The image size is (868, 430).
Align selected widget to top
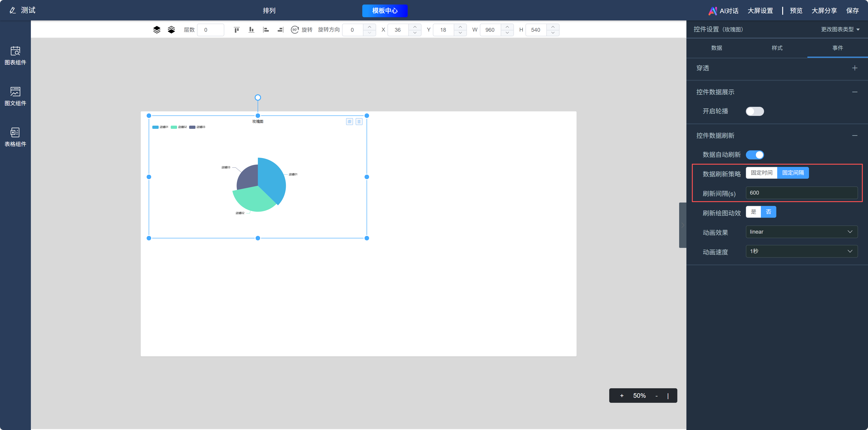click(237, 30)
